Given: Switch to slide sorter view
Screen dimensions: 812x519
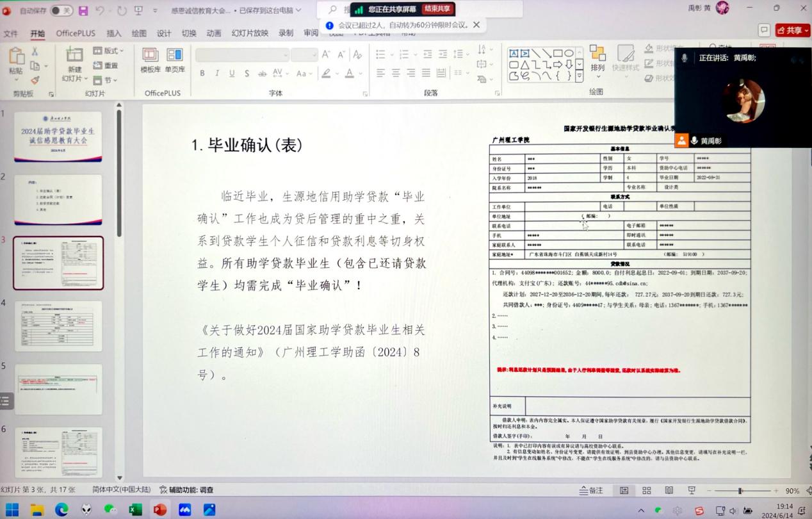Looking at the screenshot, I should (647, 491).
